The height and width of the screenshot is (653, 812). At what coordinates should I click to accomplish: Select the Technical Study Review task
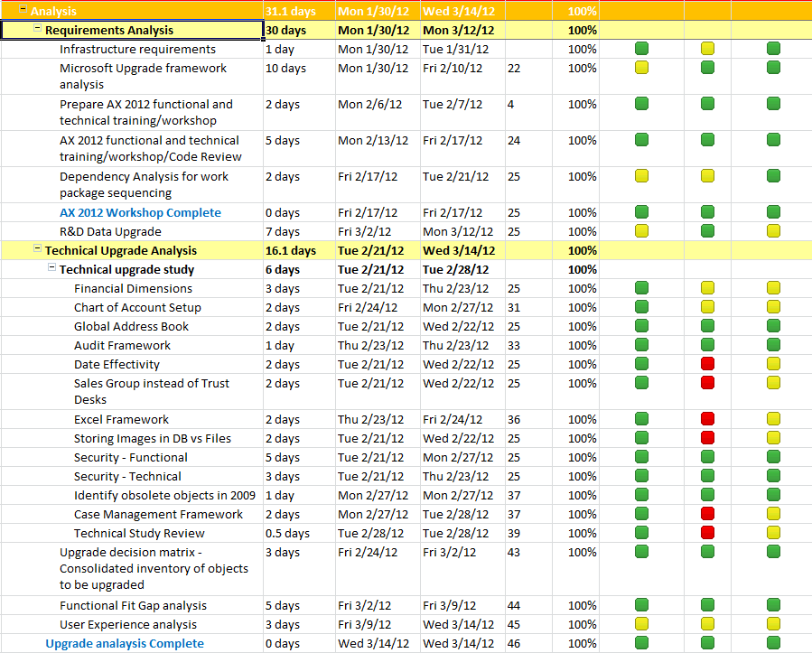click(139, 534)
